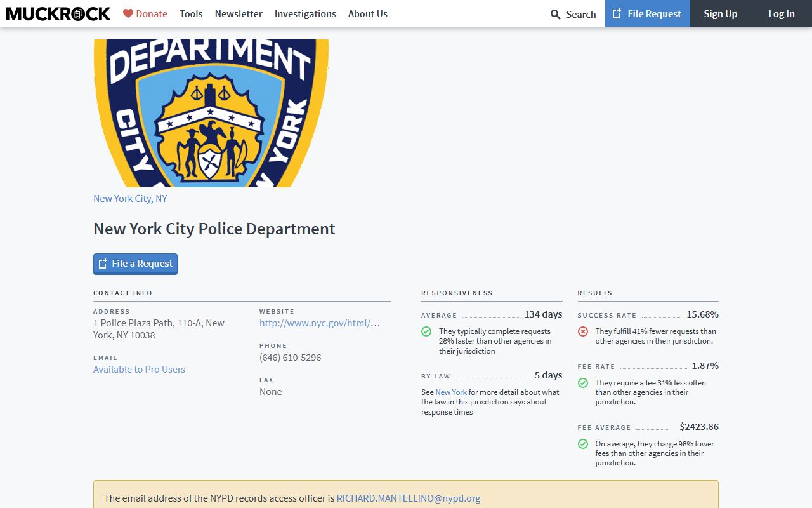Click the 5 days by law value

pyautogui.click(x=548, y=375)
